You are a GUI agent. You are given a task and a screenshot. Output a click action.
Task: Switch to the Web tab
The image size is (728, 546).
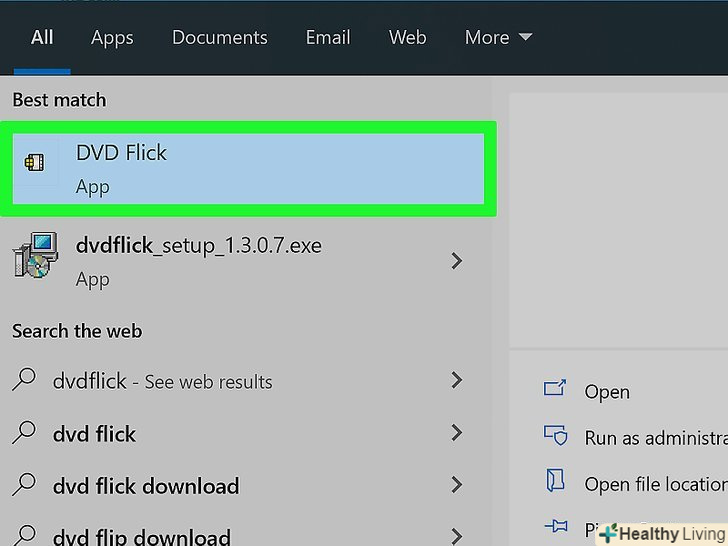[408, 37]
